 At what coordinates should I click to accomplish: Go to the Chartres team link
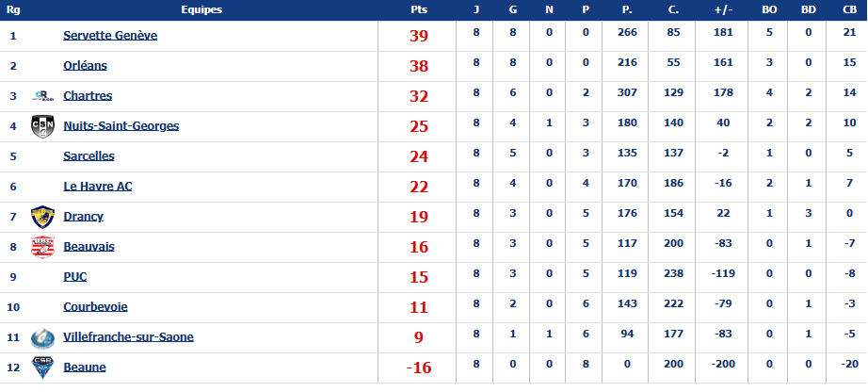coord(88,96)
